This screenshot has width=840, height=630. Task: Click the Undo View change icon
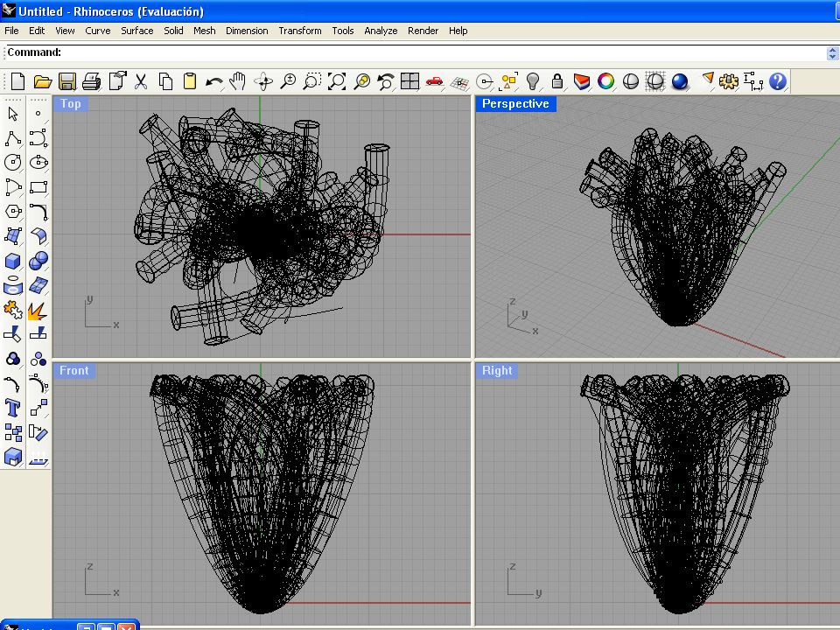[385, 81]
